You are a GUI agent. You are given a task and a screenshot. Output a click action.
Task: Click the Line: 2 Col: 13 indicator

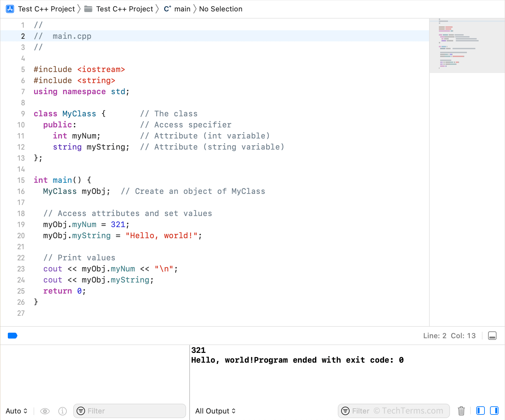pos(450,336)
